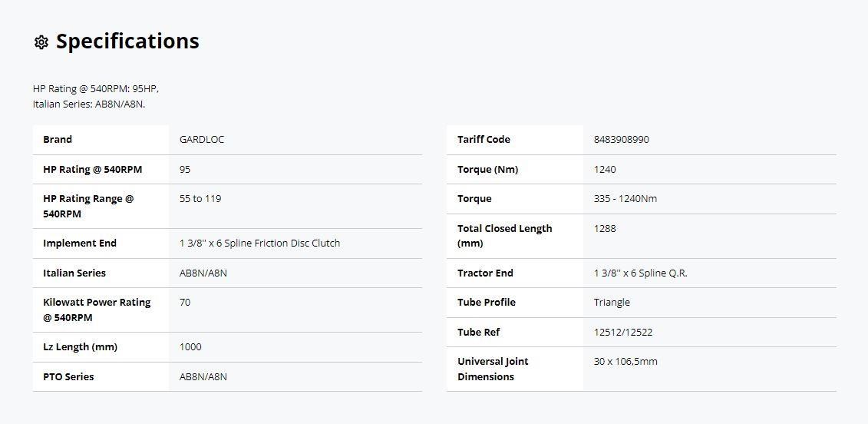The width and height of the screenshot is (868, 424).
Task: Click the Tube Profile value Triangle
Action: [612, 303]
